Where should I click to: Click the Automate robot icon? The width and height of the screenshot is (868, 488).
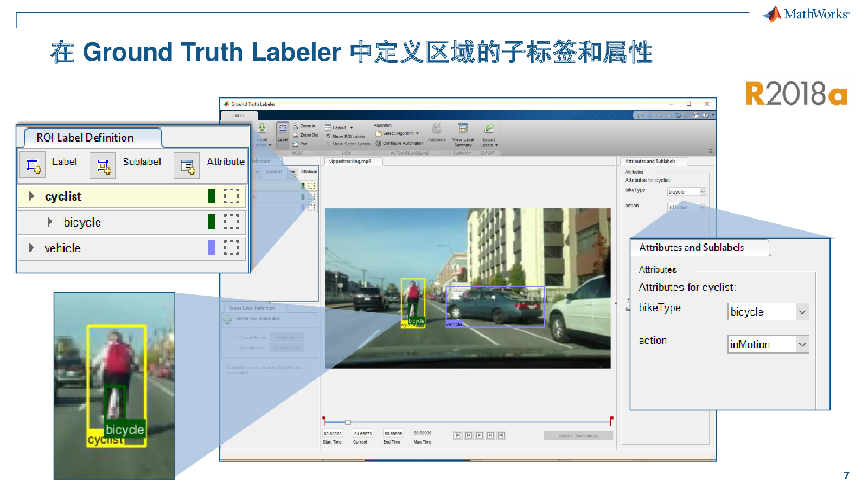[x=436, y=129]
